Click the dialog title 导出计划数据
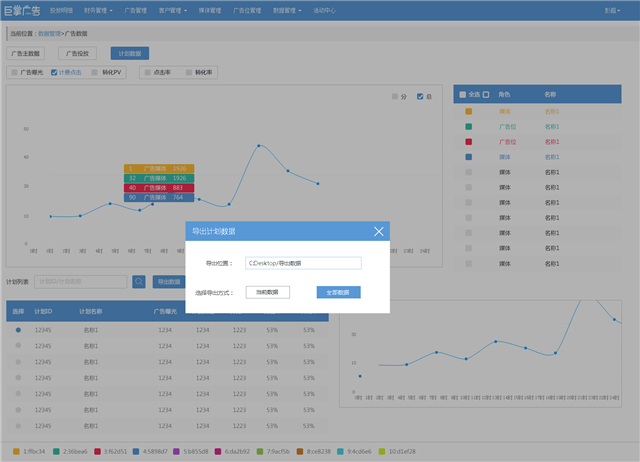This screenshot has height=462, width=640. [213, 231]
